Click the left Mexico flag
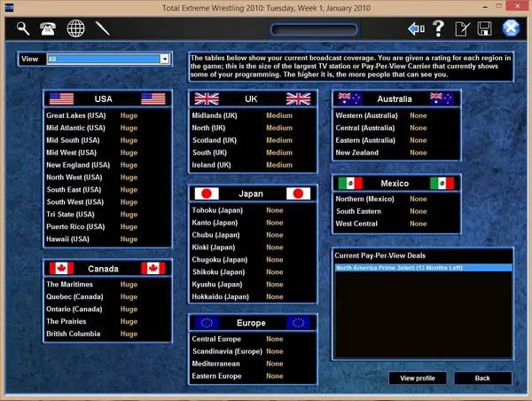Image resolution: width=532 pixels, height=401 pixels. (350, 184)
